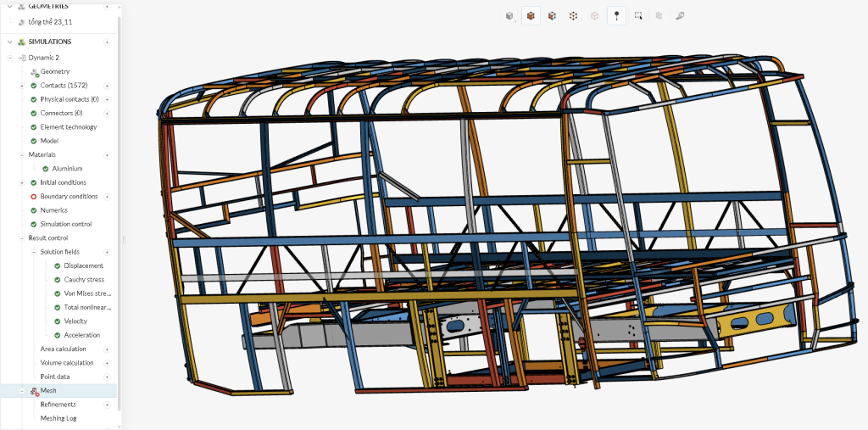
Task: Select the Mesh tree item
Action: (x=48, y=391)
